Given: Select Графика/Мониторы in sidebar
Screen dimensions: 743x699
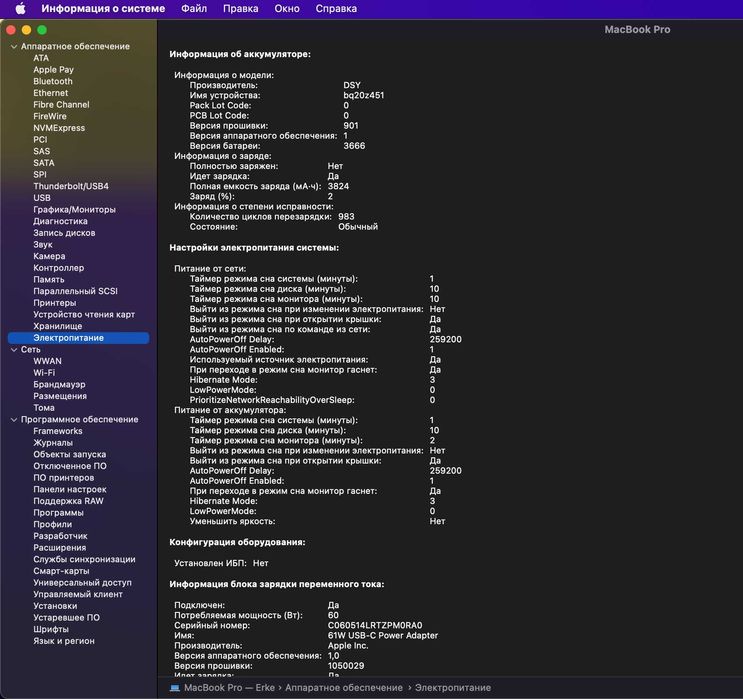Looking at the screenshot, I should click(74, 210).
